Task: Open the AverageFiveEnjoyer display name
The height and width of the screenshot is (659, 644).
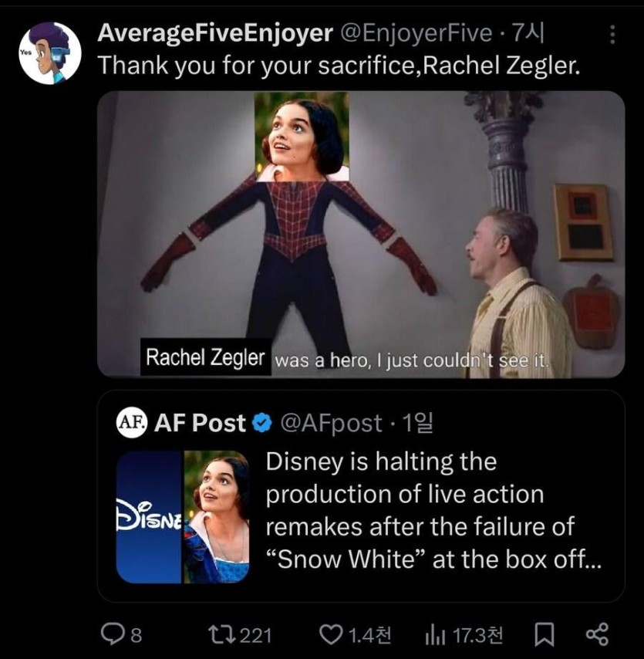Action: pos(216,32)
